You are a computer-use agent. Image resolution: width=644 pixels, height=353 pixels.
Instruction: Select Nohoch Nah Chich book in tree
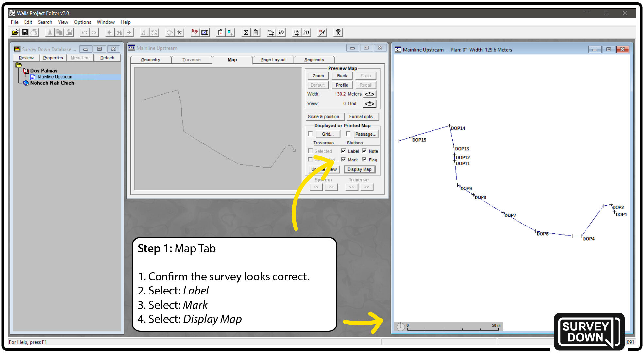coord(52,83)
